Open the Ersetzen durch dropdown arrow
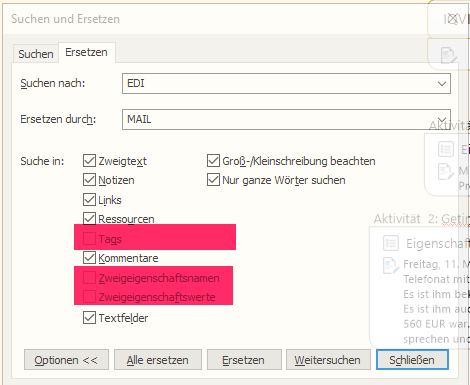The width and height of the screenshot is (470, 385). coord(442,119)
